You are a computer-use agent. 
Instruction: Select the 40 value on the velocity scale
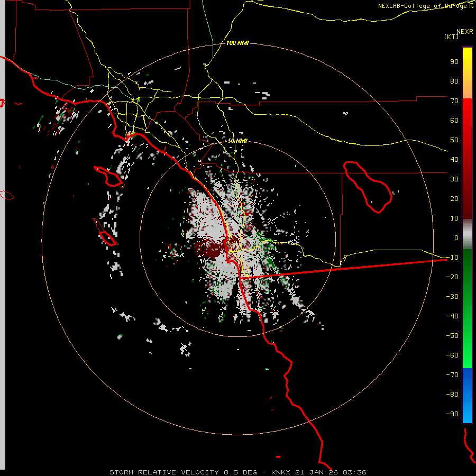click(454, 159)
